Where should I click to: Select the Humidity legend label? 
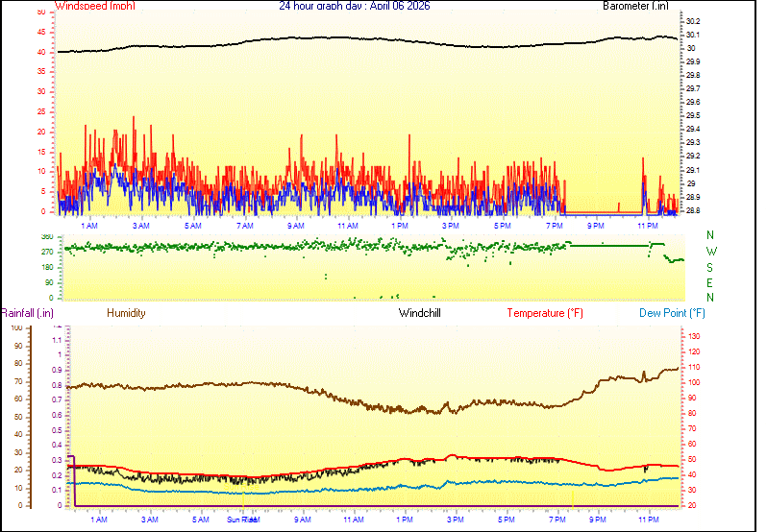[x=126, y=313]
